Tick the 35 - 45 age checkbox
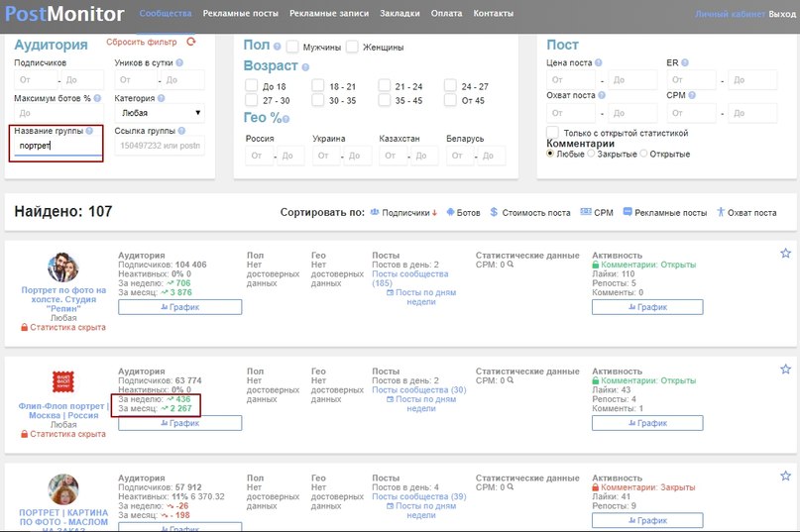Image resolution: width=800 pixels, height=532 pixels. pos(385,100)
